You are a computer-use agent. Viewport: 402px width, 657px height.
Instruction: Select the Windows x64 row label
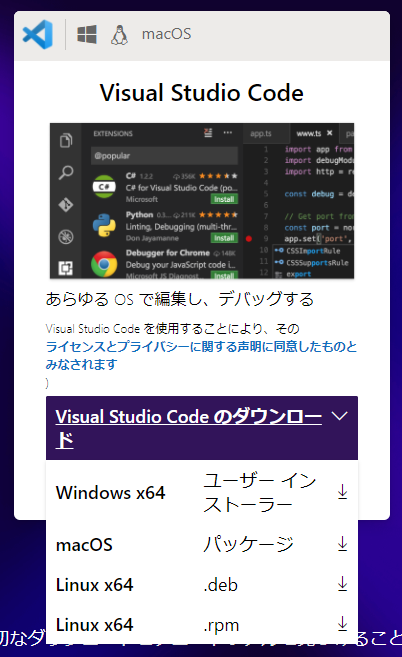pyautogui.click(x=111, y=492)
